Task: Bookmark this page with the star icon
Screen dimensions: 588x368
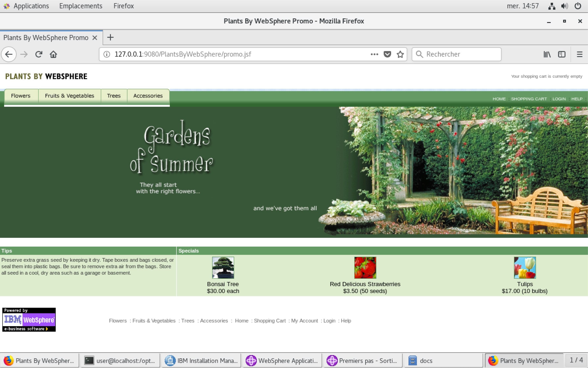Action: [400, 54]
